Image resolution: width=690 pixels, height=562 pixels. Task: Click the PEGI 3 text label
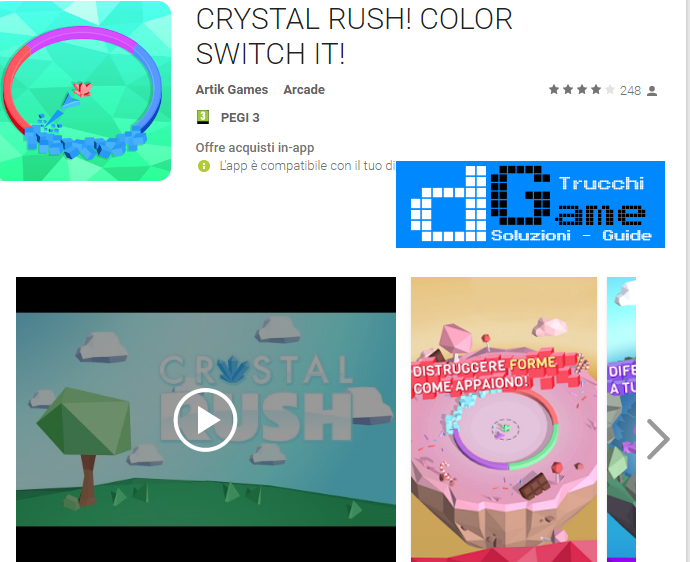240,118
